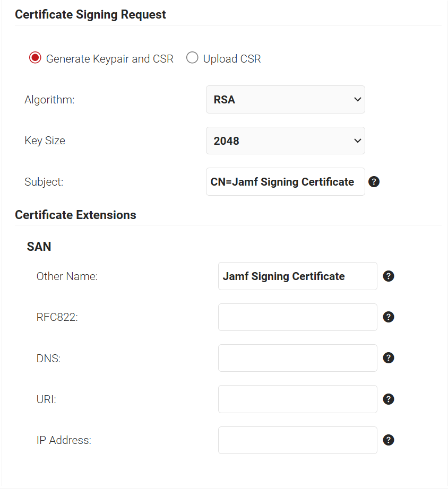Focus the Other Name text field

tap(297, 276)
